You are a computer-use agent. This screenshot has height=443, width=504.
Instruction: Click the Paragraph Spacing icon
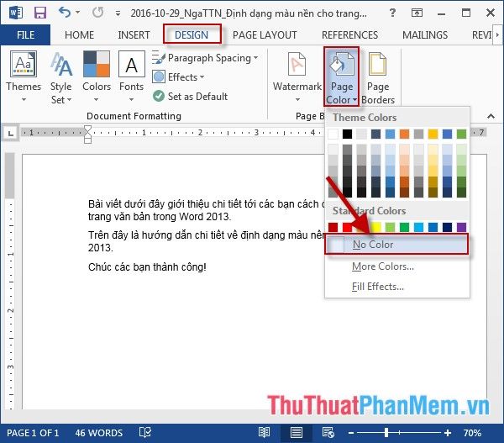(159, 58)
